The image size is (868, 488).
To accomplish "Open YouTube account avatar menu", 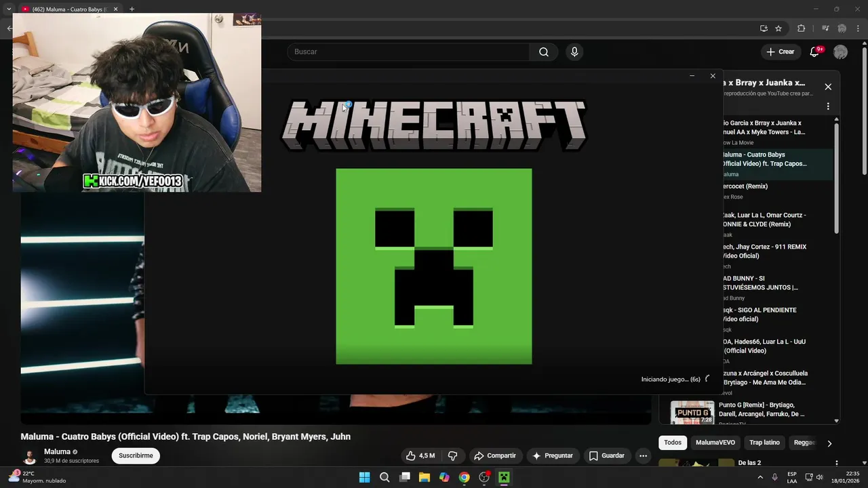I will point(840,52).
